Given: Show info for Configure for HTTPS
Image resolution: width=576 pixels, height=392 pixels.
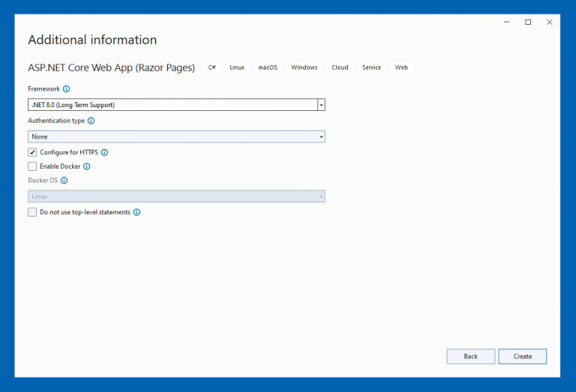Looking at the screenshot, I should [x=104, y=152].
